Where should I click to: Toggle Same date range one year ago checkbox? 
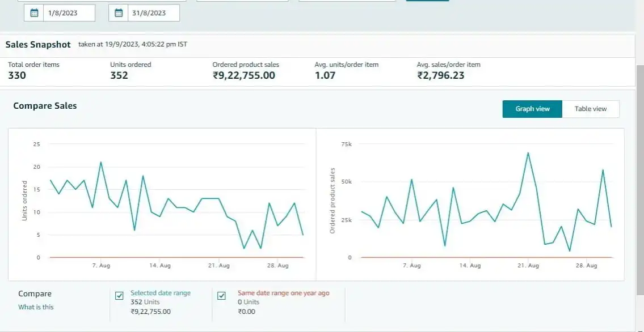(x=222, y=295)
